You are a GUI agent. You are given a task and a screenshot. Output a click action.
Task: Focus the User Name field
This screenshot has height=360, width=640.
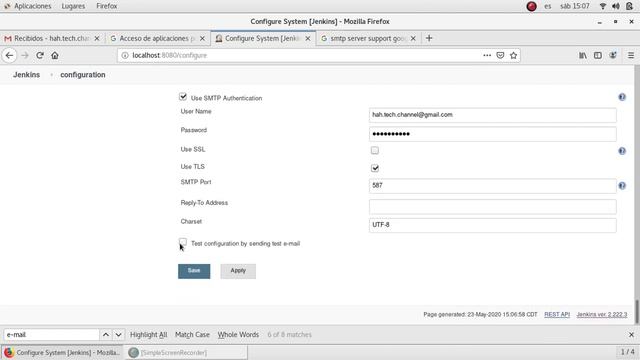pyautogui.click(x=493, y=115)
